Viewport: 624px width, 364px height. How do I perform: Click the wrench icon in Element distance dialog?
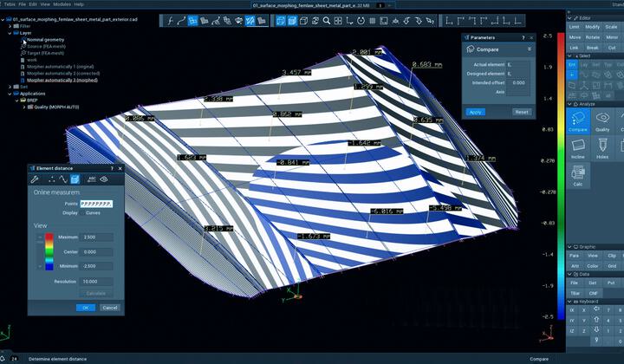click(35, 179)
